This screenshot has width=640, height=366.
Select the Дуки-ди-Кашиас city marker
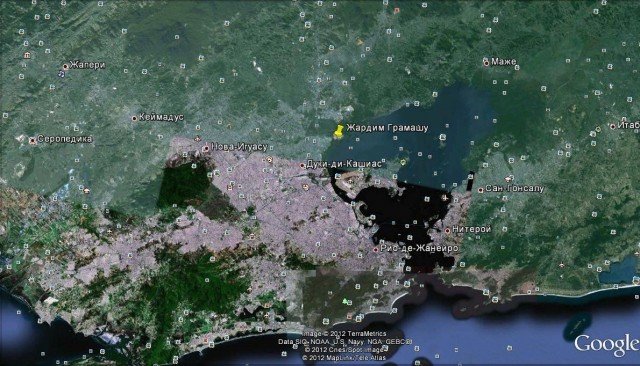(302, 166)
